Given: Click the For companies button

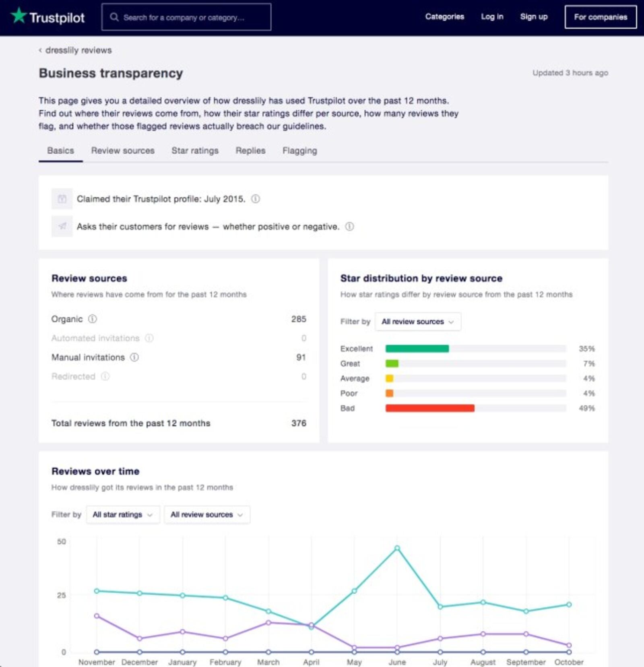Looking at the screenshot, I should click(x=601, y=17).
